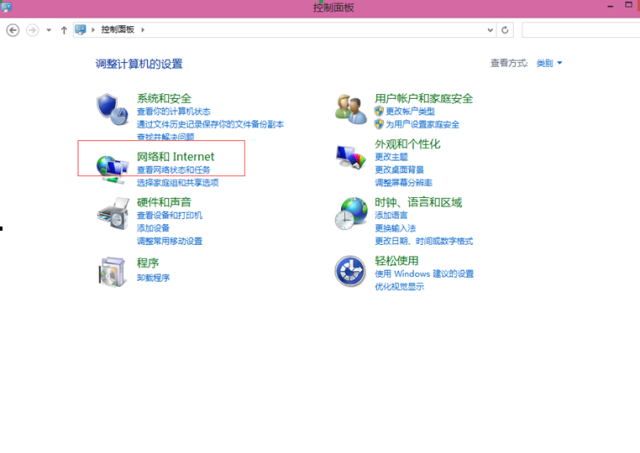Open the 用户帐户和家庭安全 people icon
The width and height of the screenshot is (640, 453).
(x=351, y=109)
